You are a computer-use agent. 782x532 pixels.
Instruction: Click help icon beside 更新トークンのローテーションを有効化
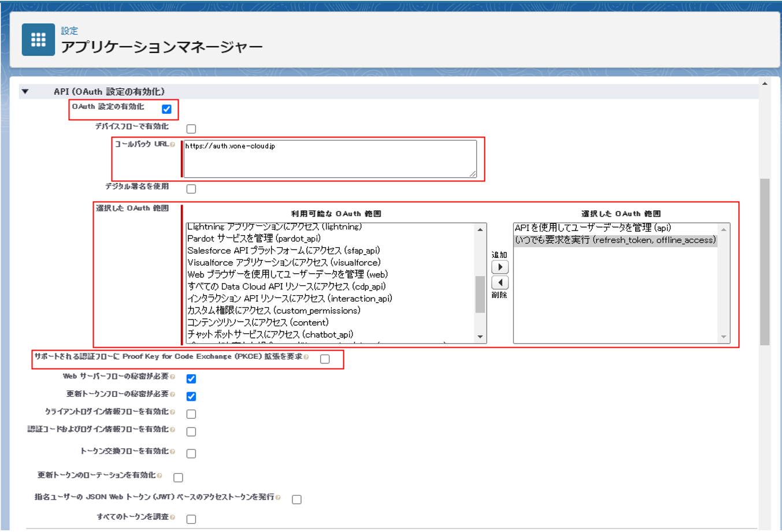tap(160, 475)
